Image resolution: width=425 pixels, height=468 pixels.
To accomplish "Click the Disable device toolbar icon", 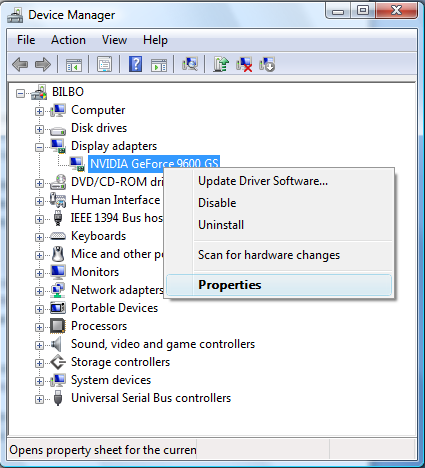I will coord(267,64).
